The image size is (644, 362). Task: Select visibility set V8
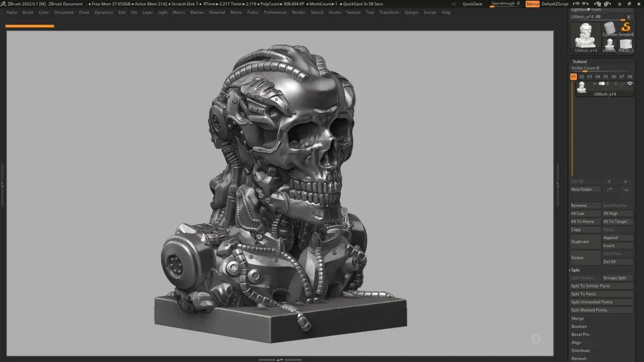pos(630,77)
